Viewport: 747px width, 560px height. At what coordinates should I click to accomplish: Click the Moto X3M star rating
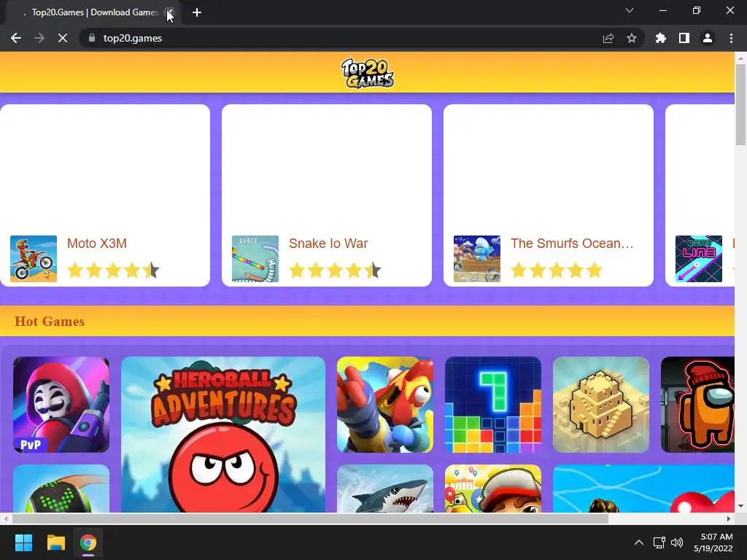click(x=113, y=271)
